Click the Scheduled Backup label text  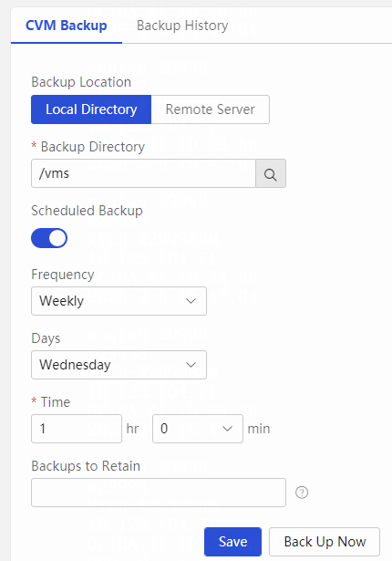coord(87,211)
